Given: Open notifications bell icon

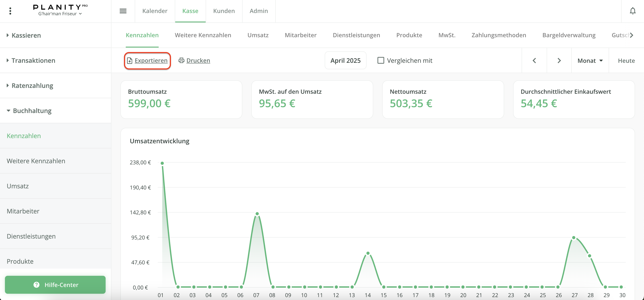Looking at the screenshot, I should [x=633, y=11].
